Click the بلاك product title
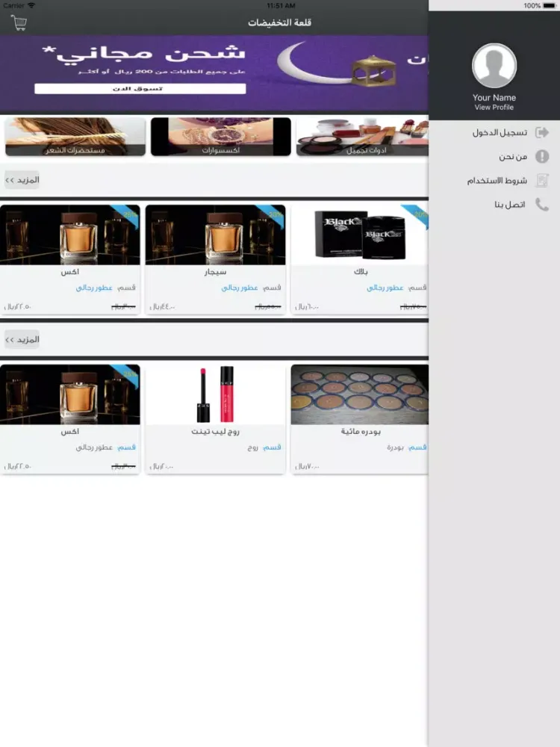 (x=361, y=272)
